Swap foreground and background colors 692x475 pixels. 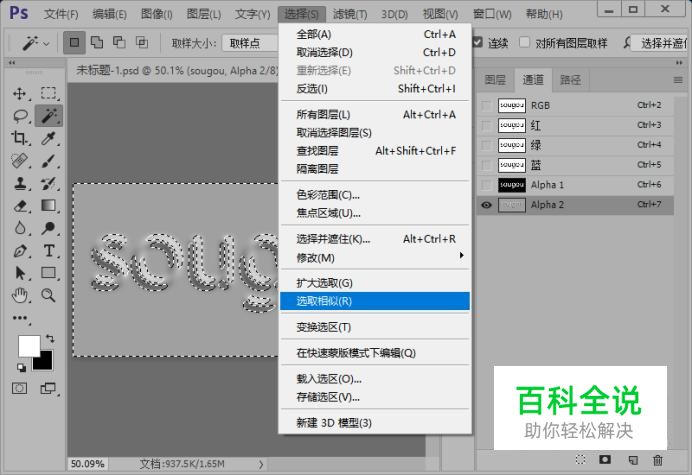coord(50,339)
